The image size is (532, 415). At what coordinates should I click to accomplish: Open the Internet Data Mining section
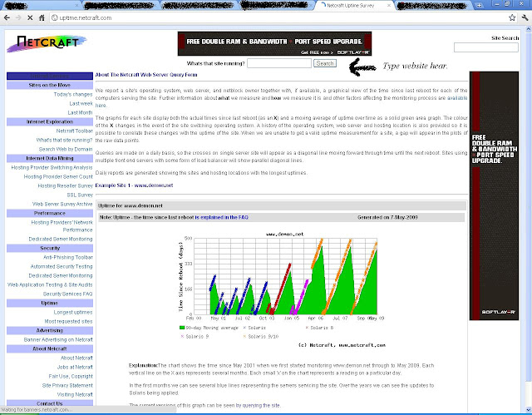(x=50, y=159)
